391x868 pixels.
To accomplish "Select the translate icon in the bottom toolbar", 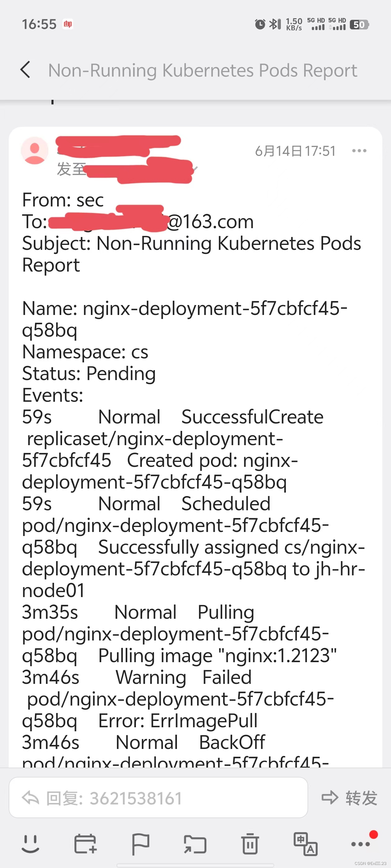I will click(x=305, y=844).
